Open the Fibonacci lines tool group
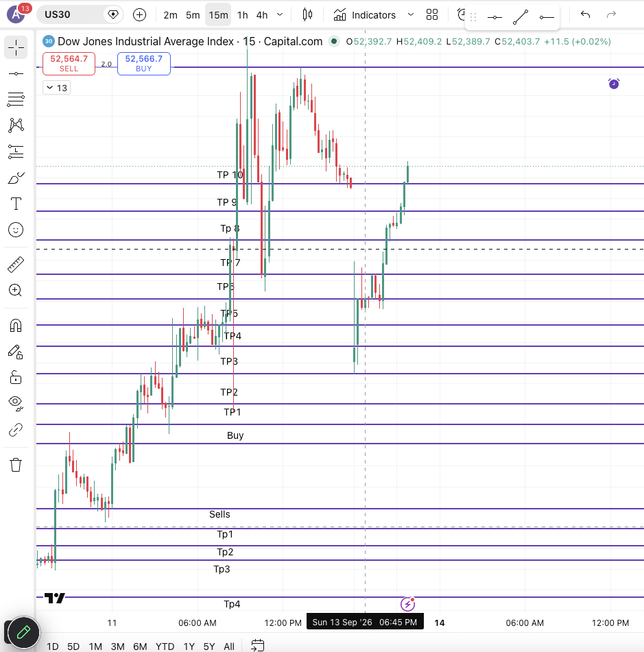The height and width of the screenshot is (652, 644). (x=16, y=99)
